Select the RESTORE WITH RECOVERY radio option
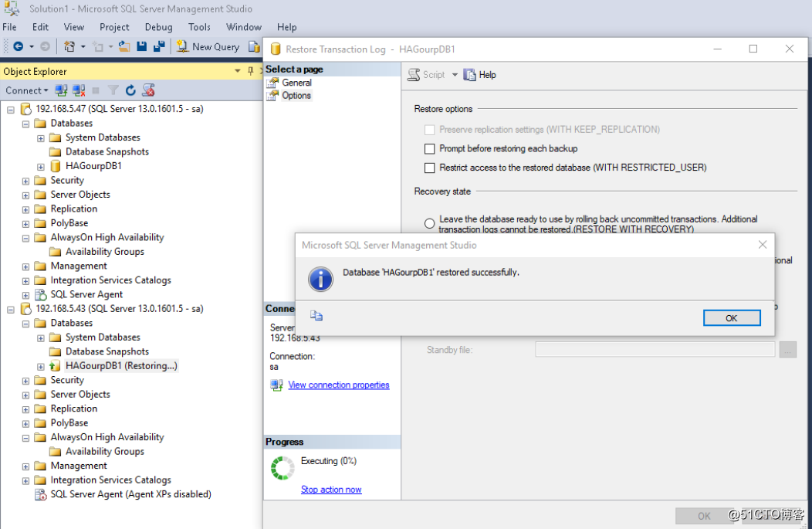The image size is (812, 529). [x=429, y=223]
